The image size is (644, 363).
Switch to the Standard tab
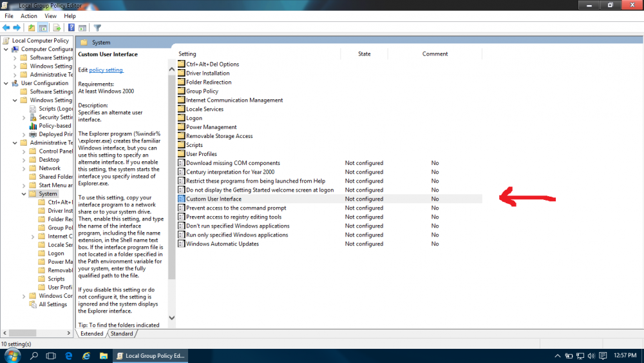point(122,333)
